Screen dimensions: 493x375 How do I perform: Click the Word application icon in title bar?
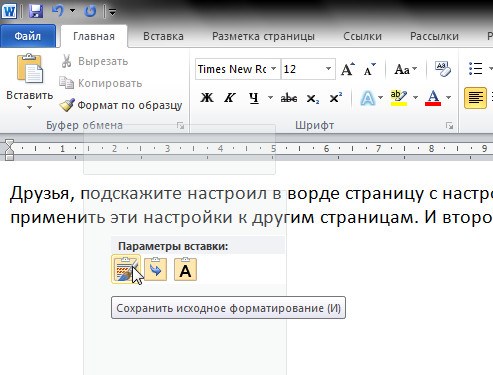click(x=9, y=12)
